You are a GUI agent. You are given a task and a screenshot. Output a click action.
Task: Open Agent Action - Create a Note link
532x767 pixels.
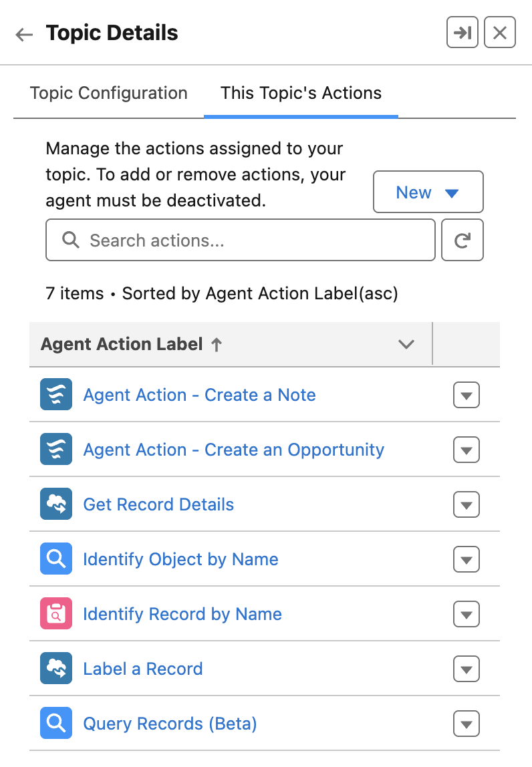click(x=199, y=395)
